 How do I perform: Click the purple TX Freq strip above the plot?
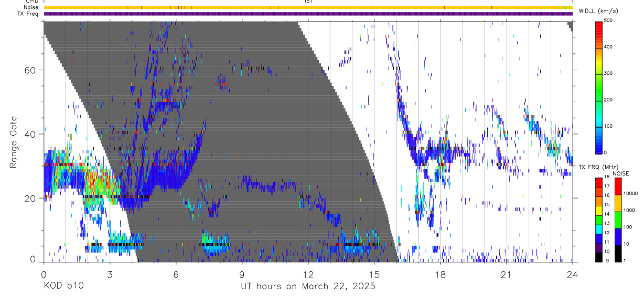(x=308, y=14)
